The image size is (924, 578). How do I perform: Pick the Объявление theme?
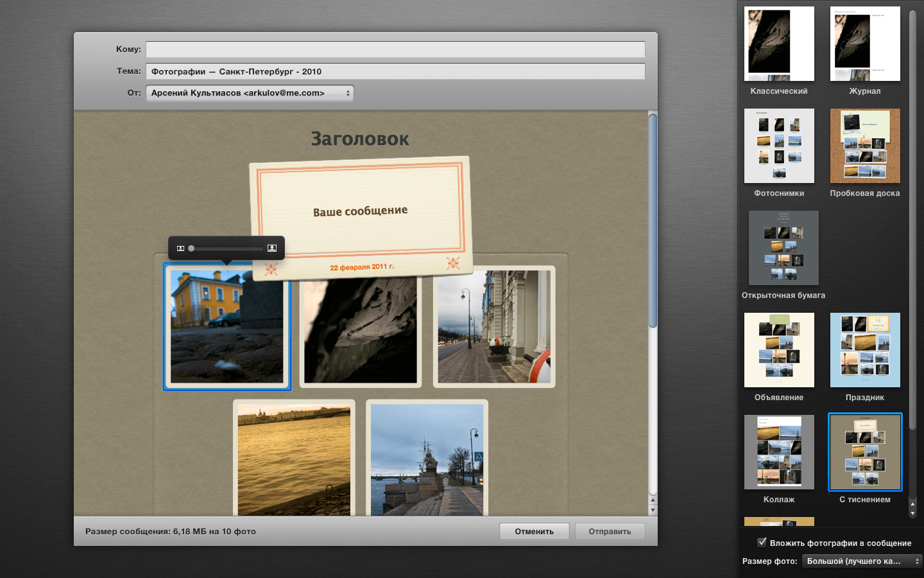tap(779, 350)
